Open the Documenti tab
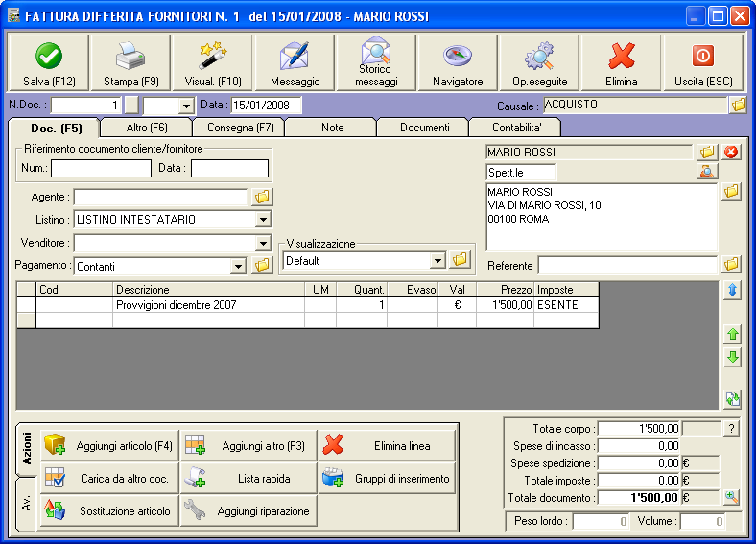Viewport: 756px width, 544px height. click(424, 128)
